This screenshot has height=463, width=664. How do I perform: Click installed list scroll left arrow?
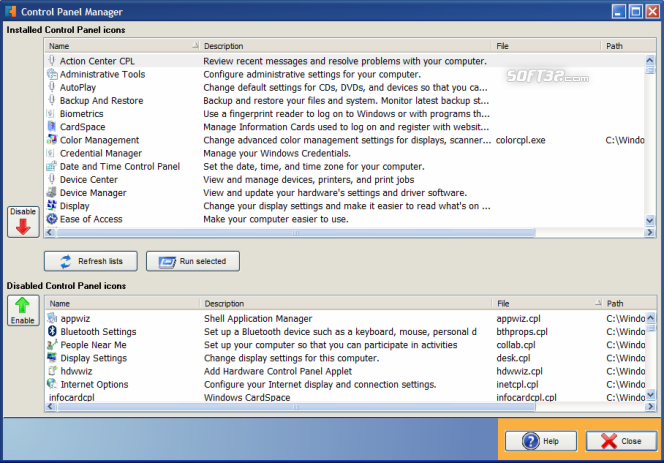pos(50,233)
